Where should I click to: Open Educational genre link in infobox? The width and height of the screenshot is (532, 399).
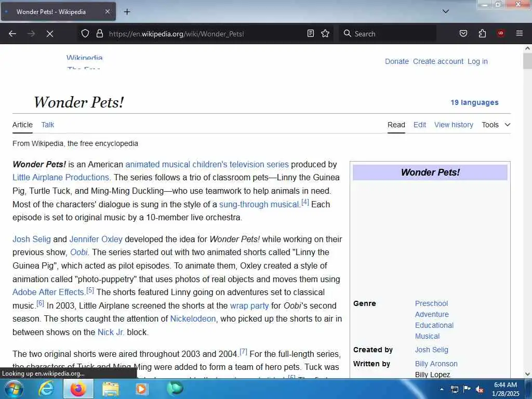(434, 325)
